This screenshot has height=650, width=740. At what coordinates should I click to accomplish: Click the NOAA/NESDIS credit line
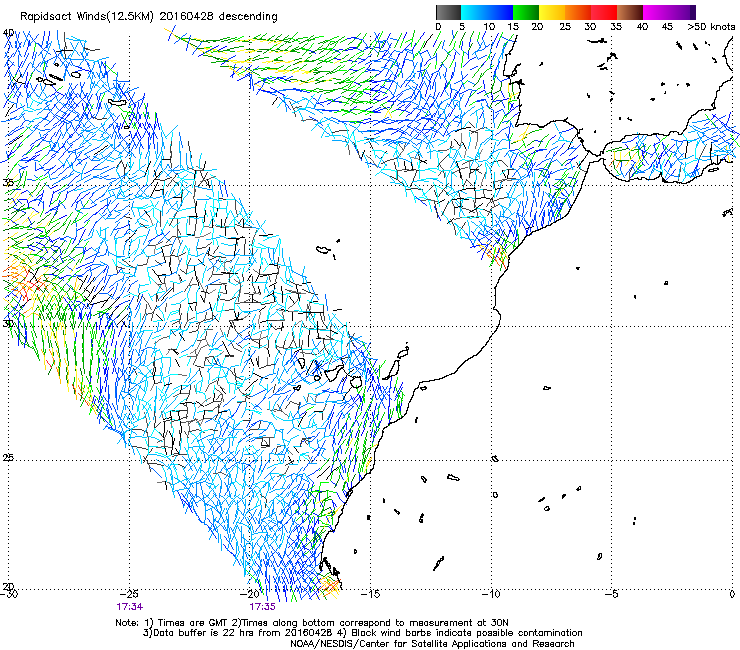[432, 644]
